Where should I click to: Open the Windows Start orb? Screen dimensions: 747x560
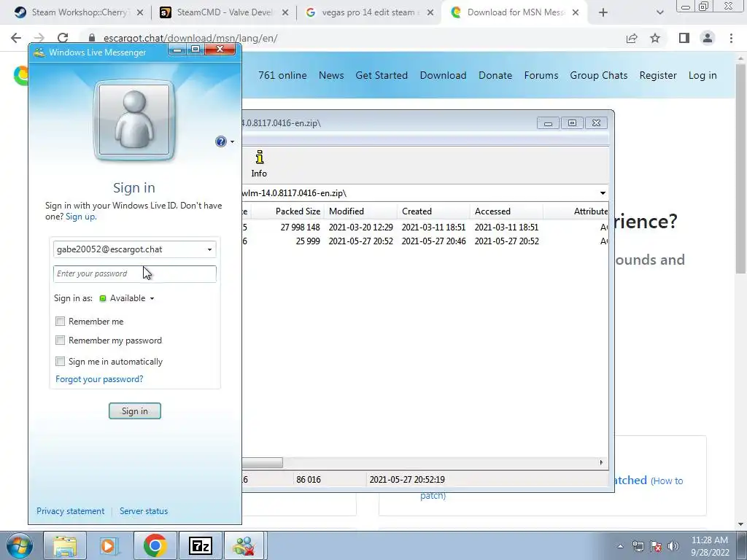coord(19,545)
